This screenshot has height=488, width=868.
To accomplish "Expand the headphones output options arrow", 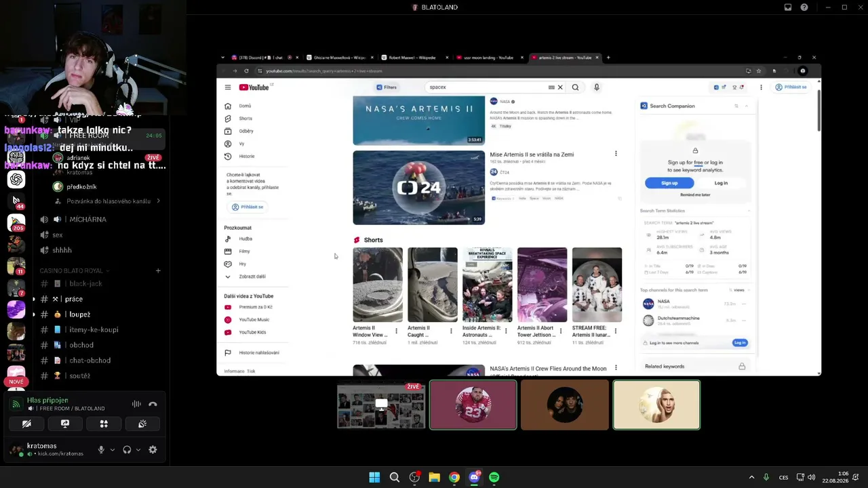I will (x=138, y=449).
